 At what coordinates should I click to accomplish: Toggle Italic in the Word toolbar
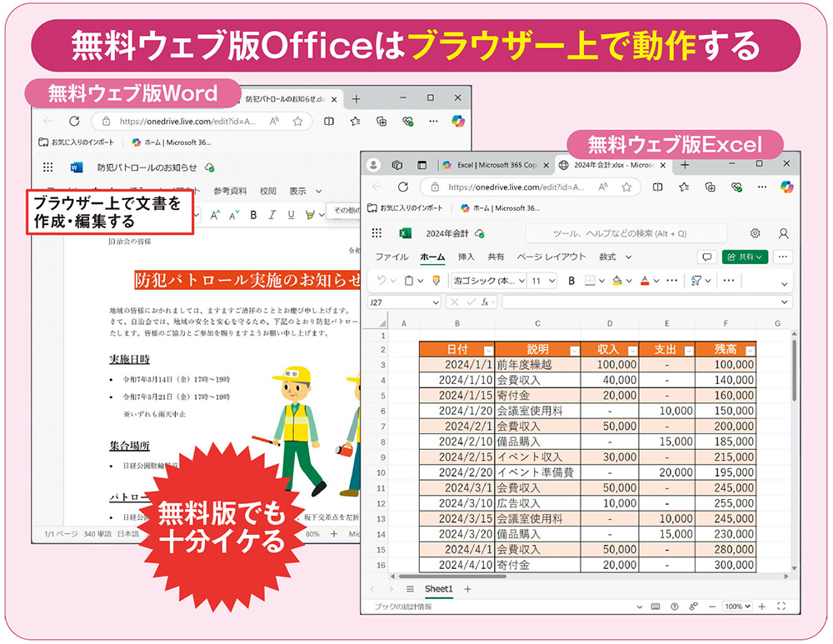272,215
